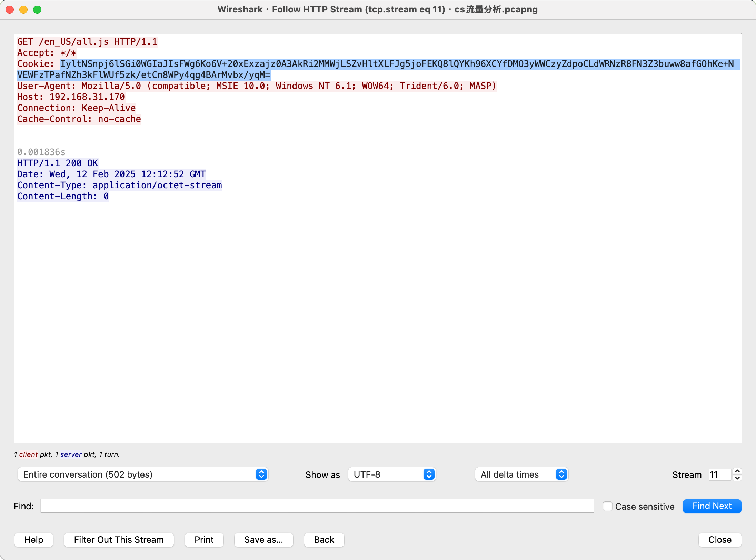This screenshot has height=560, width=756.
Task: Enable the Case sensitive checkbox
Action: pyautogui.click(x=607, y=506)
